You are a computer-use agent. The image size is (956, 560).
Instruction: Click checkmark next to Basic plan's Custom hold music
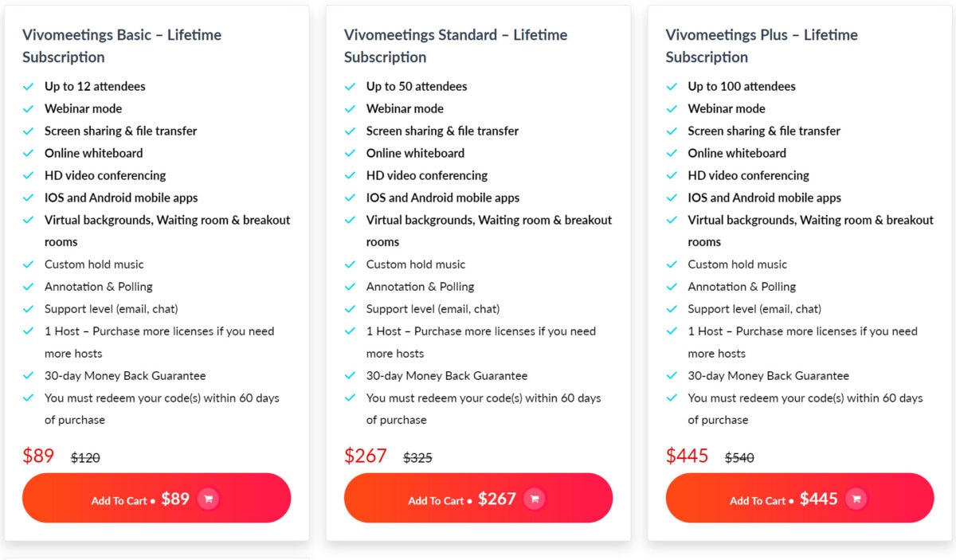coord(28,264)
